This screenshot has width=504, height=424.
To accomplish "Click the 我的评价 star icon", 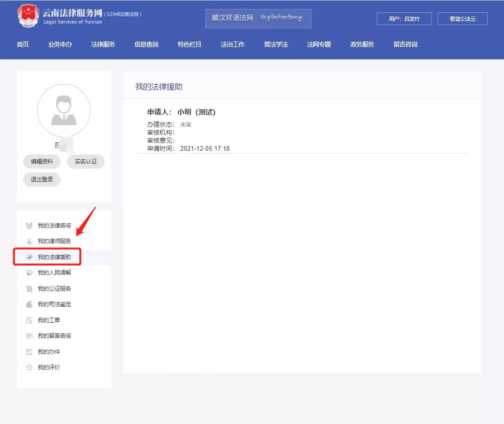I will [29, 367].
